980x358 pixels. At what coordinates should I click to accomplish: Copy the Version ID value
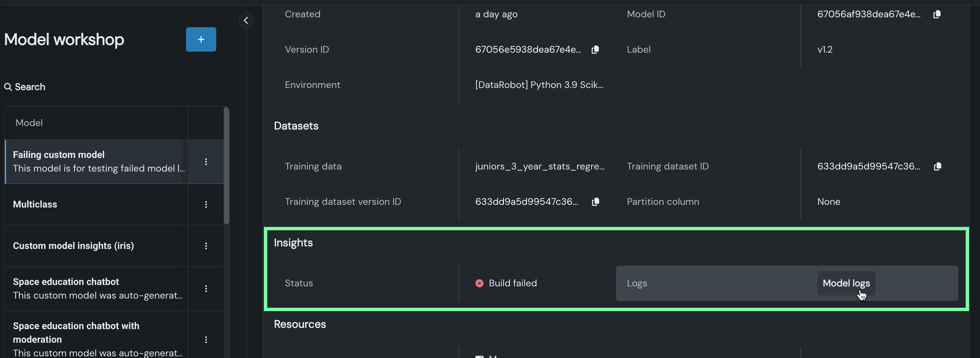595,50
